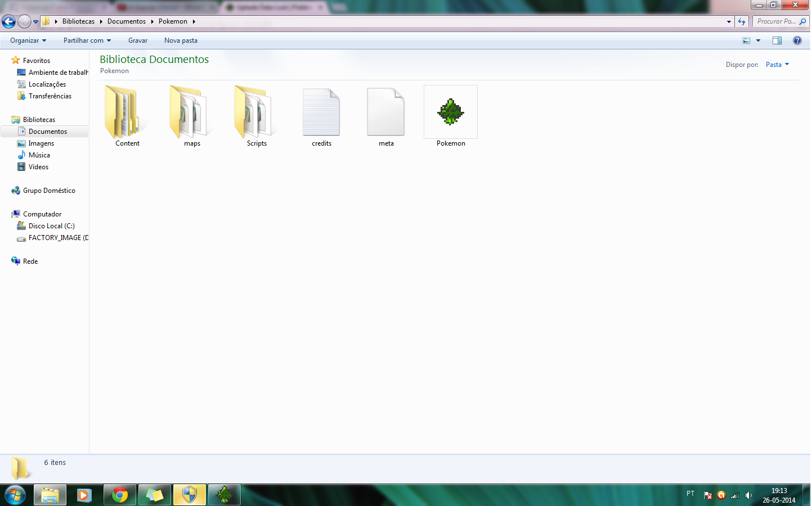Open the Pokemon game taskbar button
This screenshot has width=812, height=506.
click(225, 495)
